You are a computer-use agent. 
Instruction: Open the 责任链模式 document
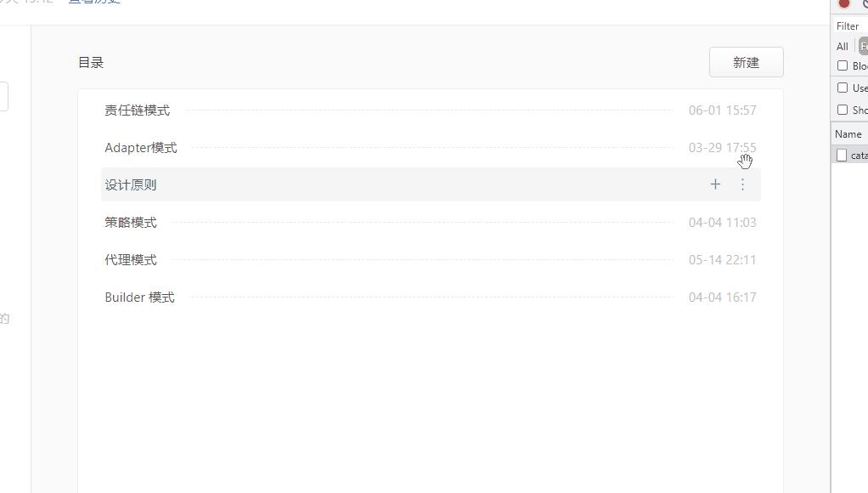138,110
